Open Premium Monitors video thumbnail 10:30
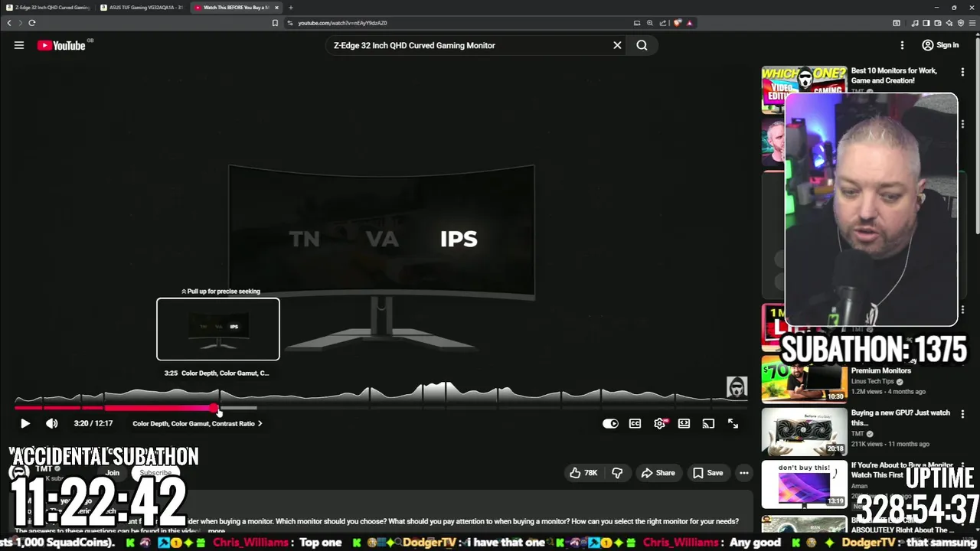The width and height of the screenshot is (980, 551). click(x=804, y=380)
